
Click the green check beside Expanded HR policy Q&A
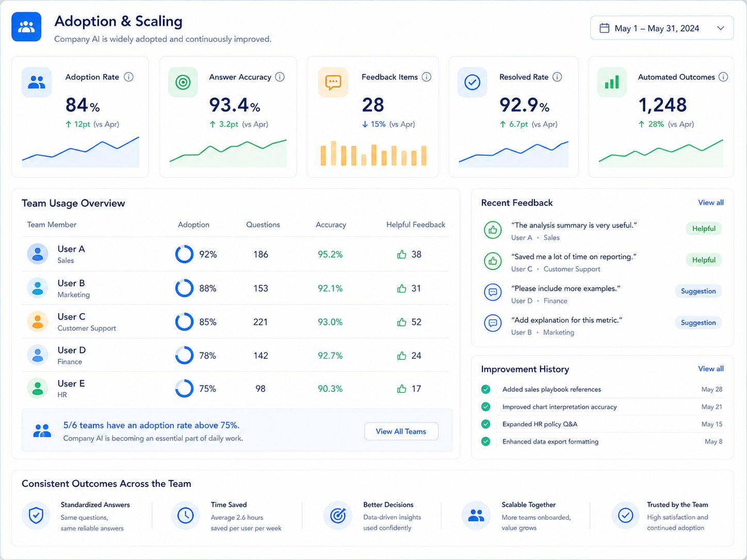[x=485, y=424]
